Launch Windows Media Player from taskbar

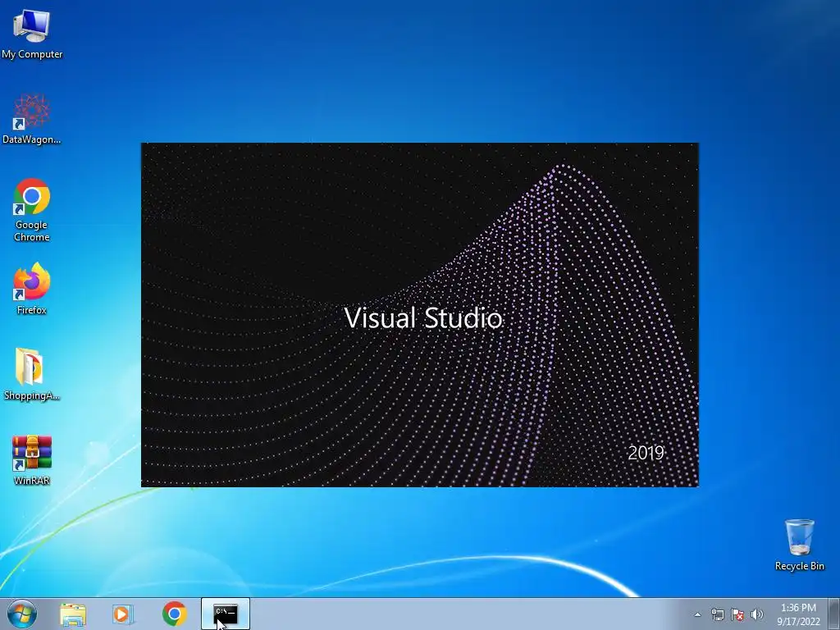point(123,614)
